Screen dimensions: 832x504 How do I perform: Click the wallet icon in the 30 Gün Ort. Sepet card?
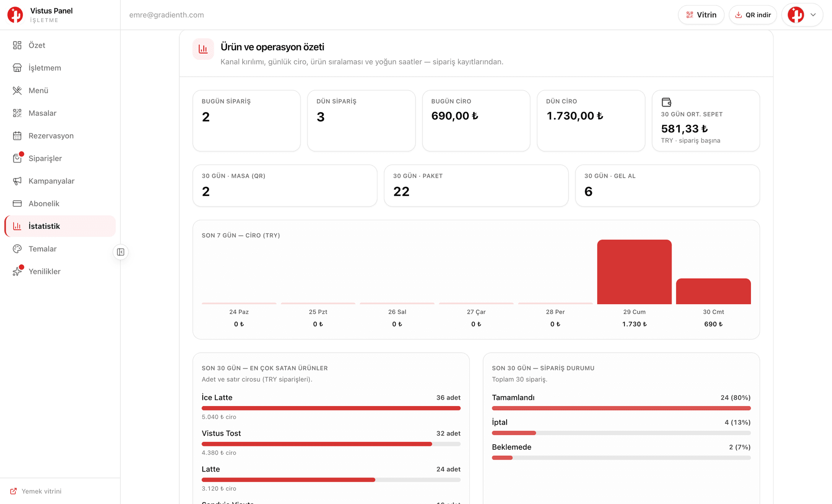coord(666,102)
